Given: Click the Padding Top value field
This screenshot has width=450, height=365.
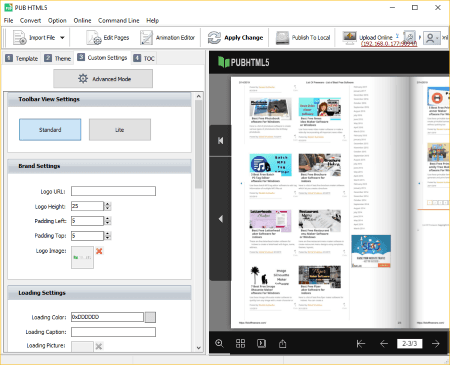Looking at the screenshot, I should [87, 236].
